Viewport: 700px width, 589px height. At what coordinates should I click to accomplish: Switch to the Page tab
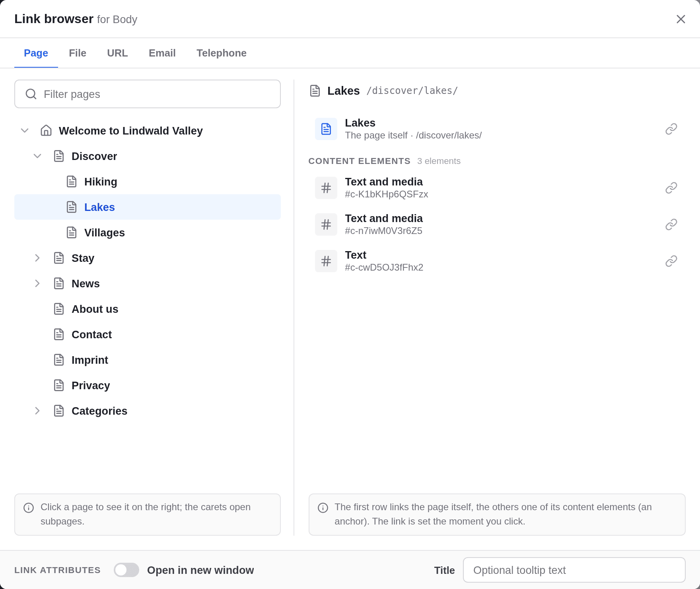(36, 53)
